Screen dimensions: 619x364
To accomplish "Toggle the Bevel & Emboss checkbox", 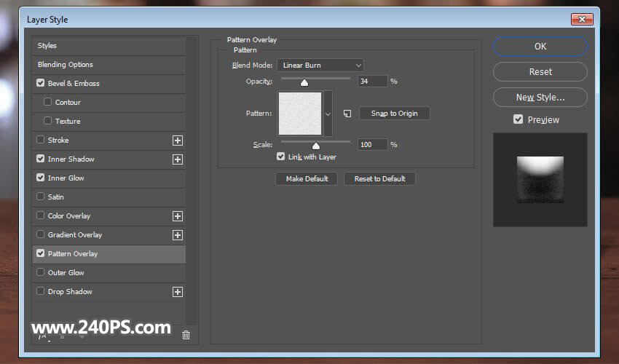I will point(40,83).
